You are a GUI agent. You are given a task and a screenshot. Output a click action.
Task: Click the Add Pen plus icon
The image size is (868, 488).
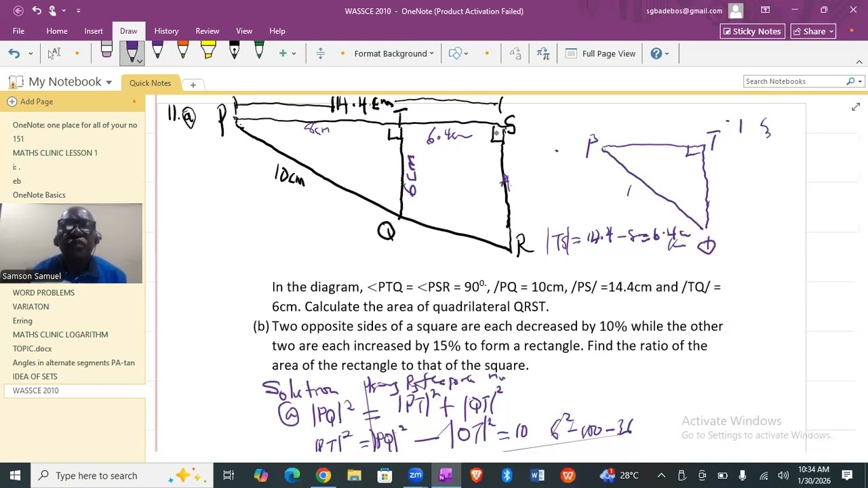(283, 54)
